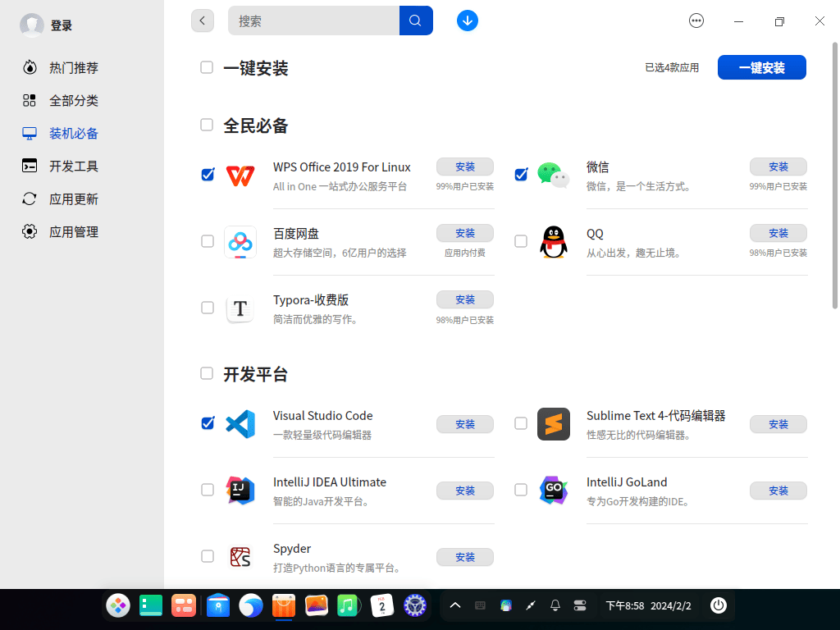Open the download manager via blue arrow icon

[467, 21]
